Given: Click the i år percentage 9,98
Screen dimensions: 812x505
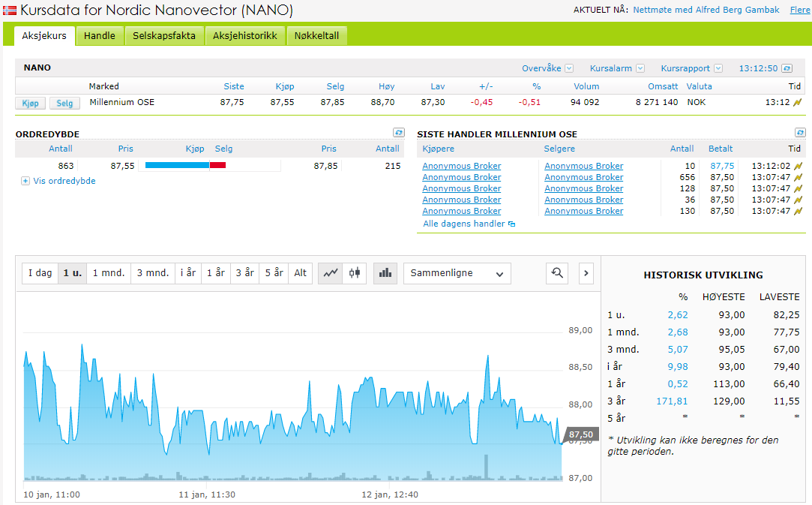Looking at the screenshot, I should pos(677,367).
